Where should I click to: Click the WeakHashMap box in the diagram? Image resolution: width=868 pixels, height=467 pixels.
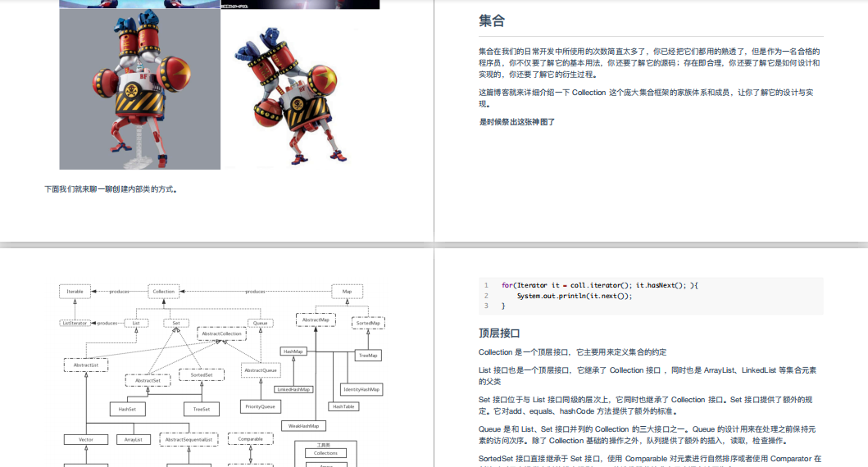point(303,426)
